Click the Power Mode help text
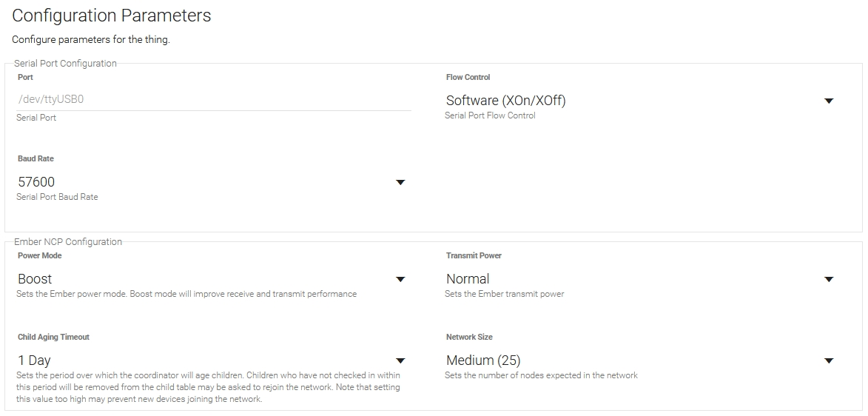 click(x=186, y=294)
